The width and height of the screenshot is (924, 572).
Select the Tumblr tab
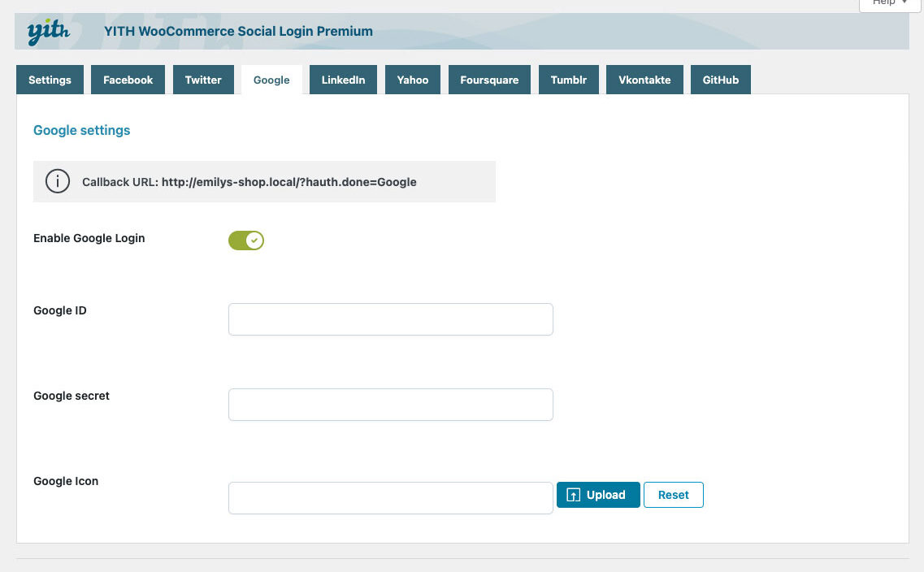coord(568,80)
